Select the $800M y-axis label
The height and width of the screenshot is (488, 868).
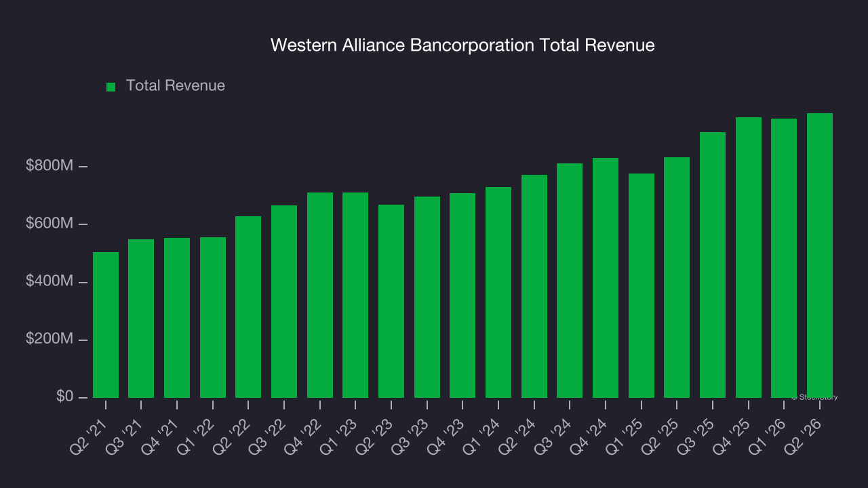coord(48,166)
